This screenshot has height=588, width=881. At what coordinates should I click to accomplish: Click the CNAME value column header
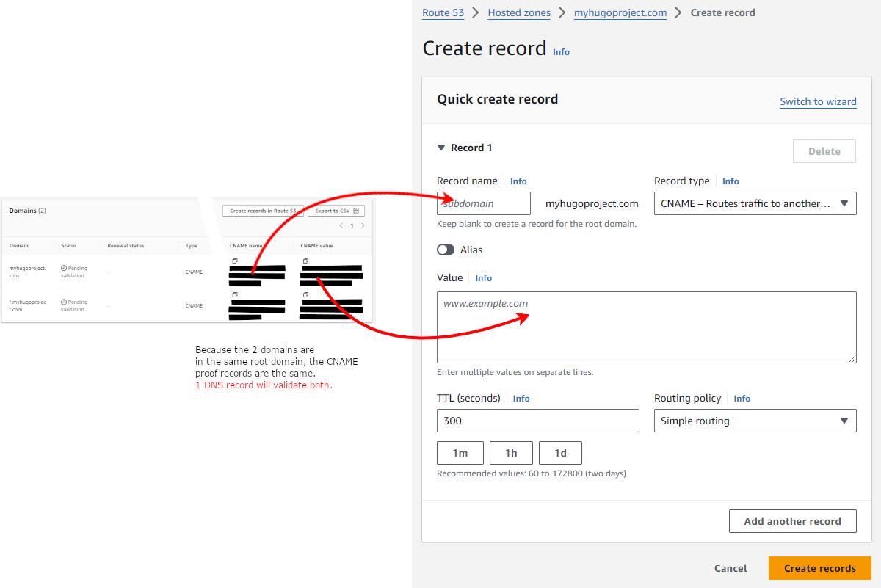[x=317, y=246]
